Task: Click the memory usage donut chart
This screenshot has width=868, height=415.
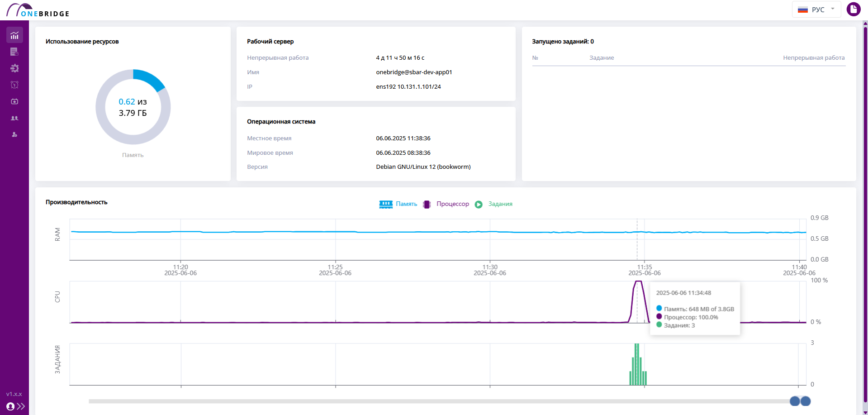Action: tap(133, 107)
